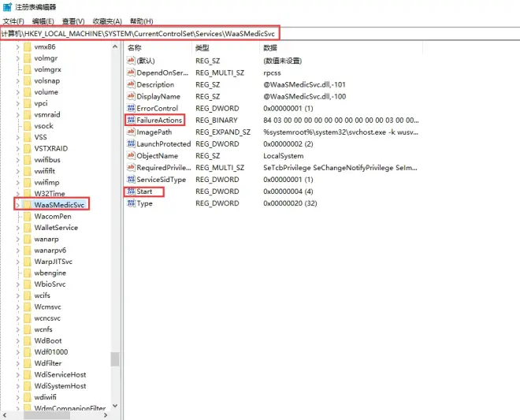Expand the WaaSMedicSvc key node
520x420 pixels.
(x=17, y=205)
